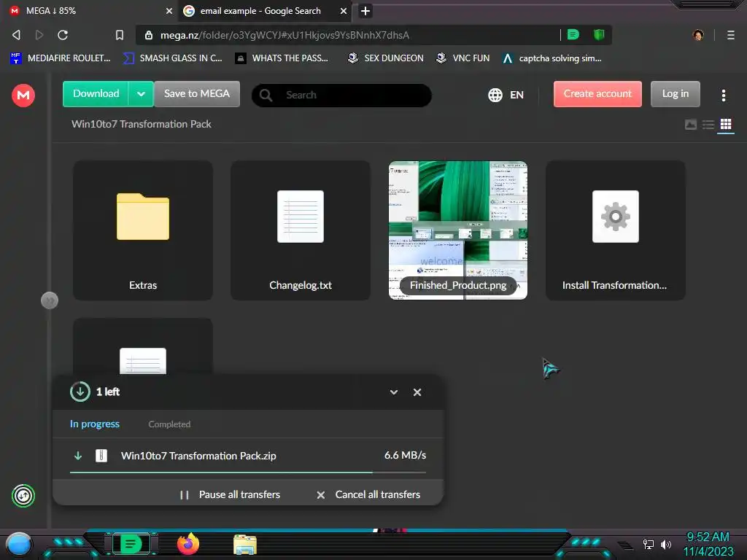Image resolution: width=747 pixels, height=560 pixels.
Task: Open the green shield extension icon
Action: coord(599,34)
